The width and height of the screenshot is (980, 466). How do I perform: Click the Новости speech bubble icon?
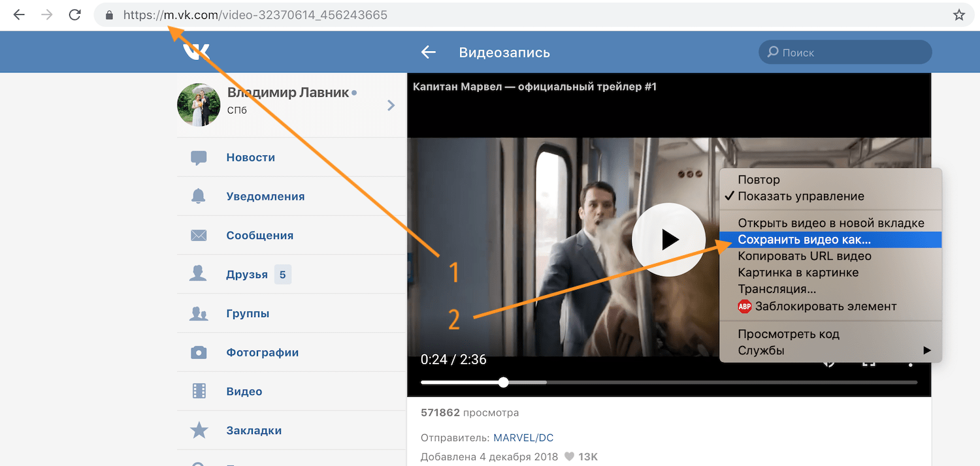[199, 157]
